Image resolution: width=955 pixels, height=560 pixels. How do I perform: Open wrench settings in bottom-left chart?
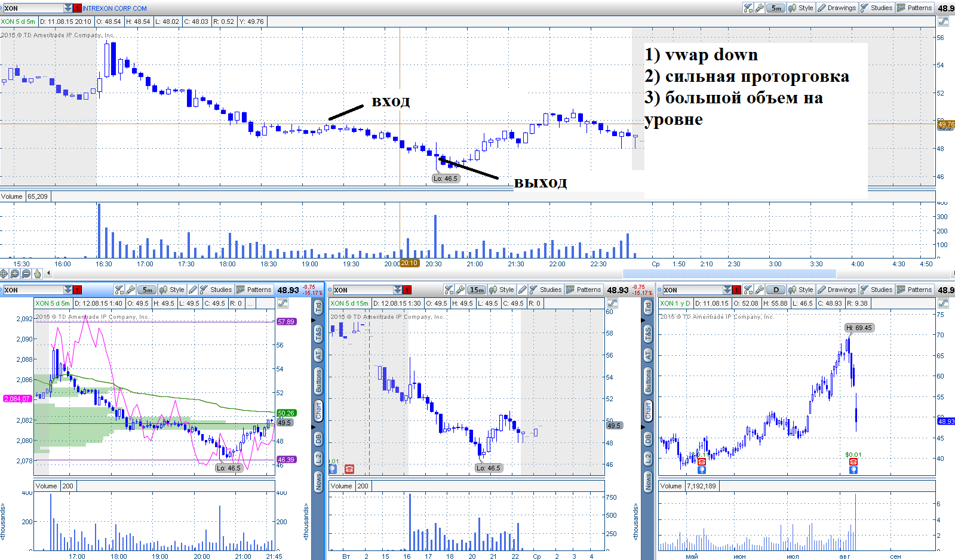(x=131, y=290)
